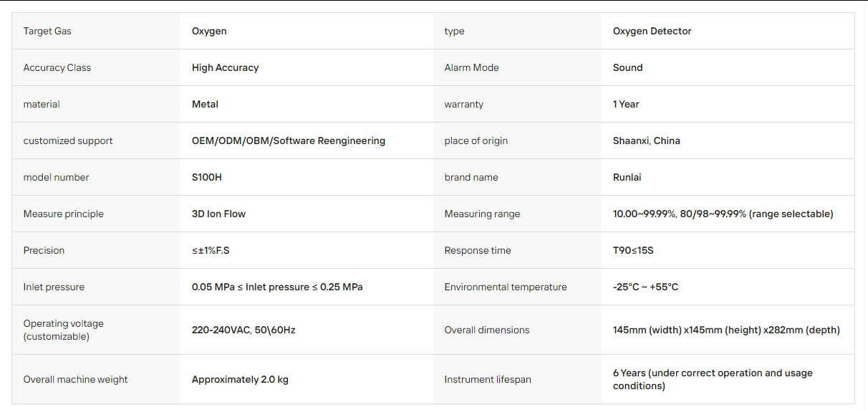
Task: Select the 'Environmental temperature' label
Action: point(506,287)
